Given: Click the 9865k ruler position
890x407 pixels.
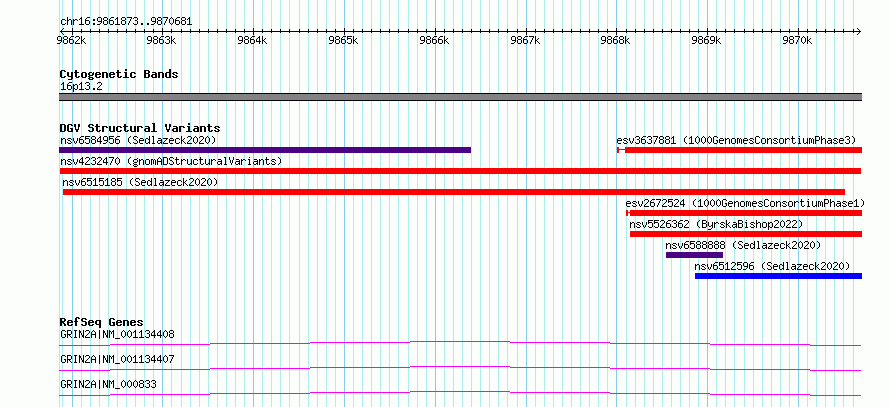Looking at the screenshot, I should click(x=344, y=40).
